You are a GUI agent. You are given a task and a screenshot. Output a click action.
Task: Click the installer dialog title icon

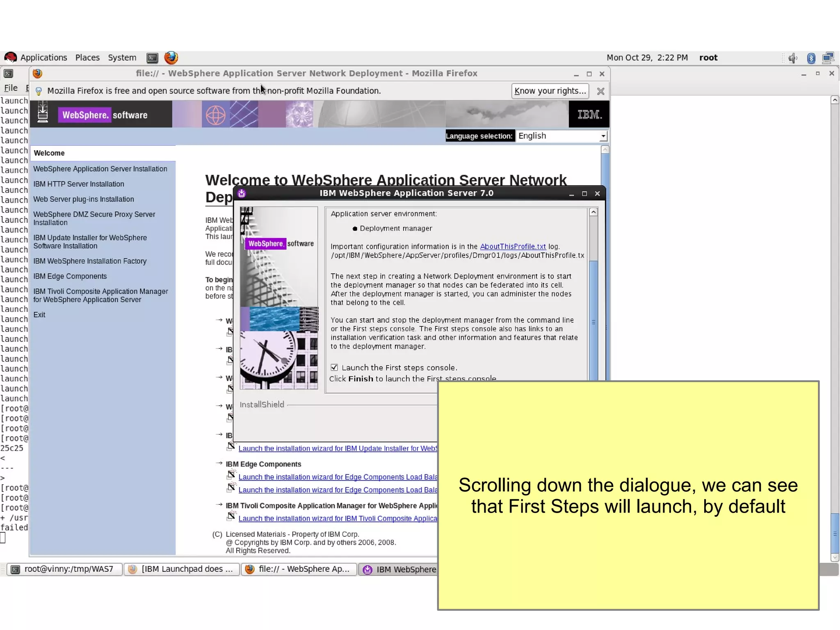(242, 193)
